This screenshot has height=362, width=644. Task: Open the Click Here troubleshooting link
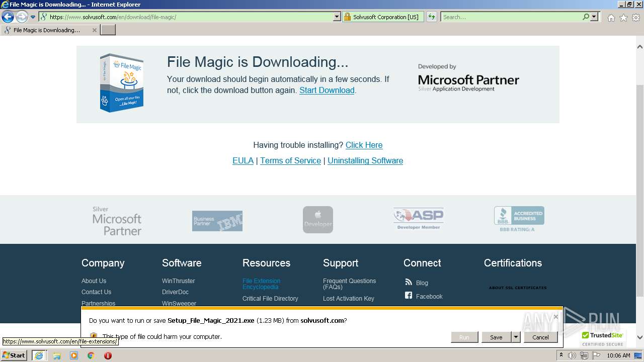[x=364, y=145]
